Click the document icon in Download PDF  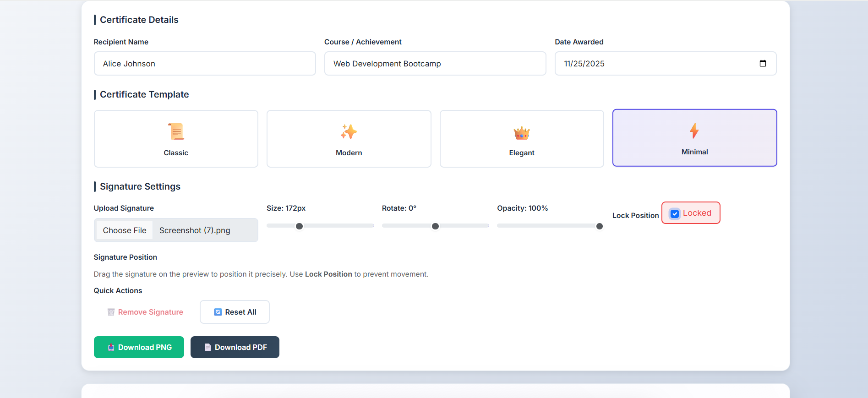point(207,347)
